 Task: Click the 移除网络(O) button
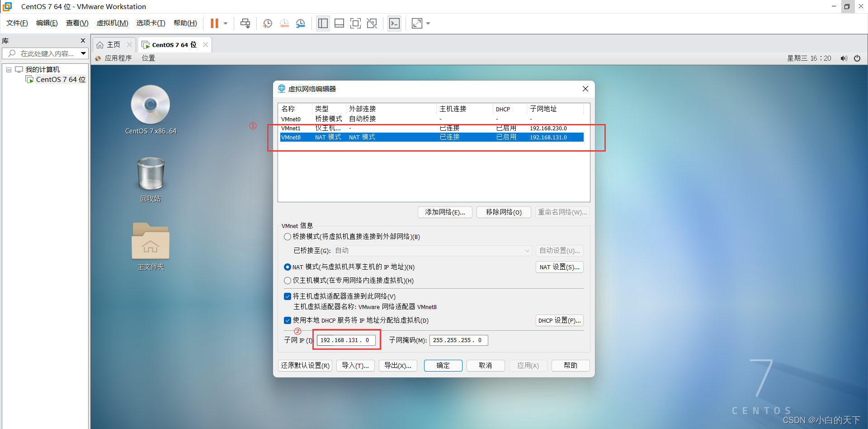tap(504, 212)
